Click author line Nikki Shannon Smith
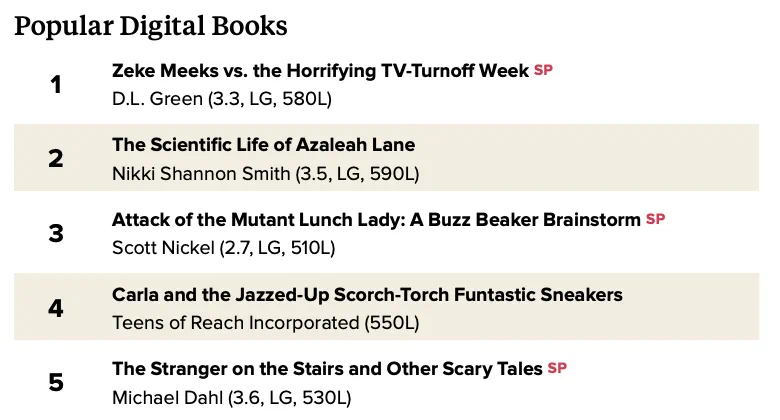780x420 pixels. (x=266, y=174)
